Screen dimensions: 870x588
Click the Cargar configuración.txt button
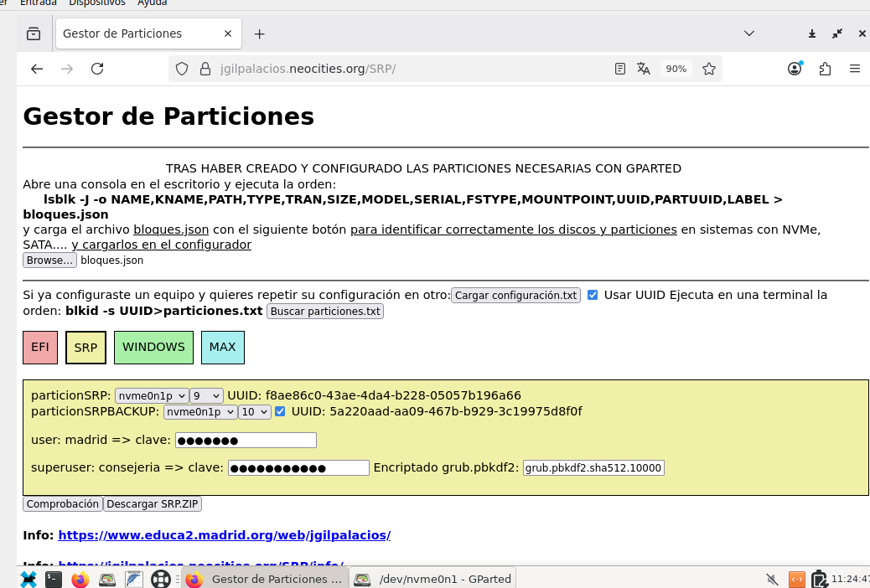(x=515, y=296)
